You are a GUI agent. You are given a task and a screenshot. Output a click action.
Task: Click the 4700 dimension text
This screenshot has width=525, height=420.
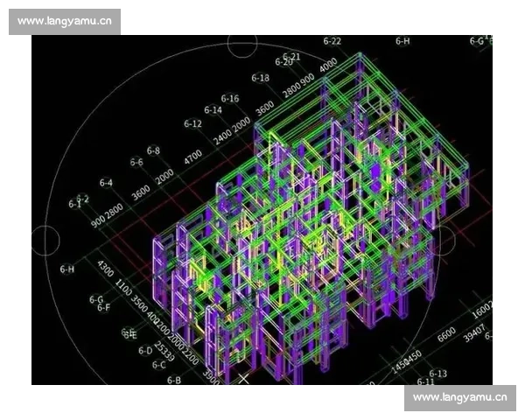pyautogui.click(x=193, y=157)
